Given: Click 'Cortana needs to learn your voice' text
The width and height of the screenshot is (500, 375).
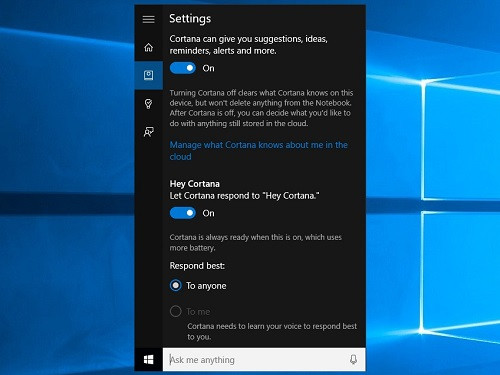Looking at the screenshot, I should click(x=272, y=331).
